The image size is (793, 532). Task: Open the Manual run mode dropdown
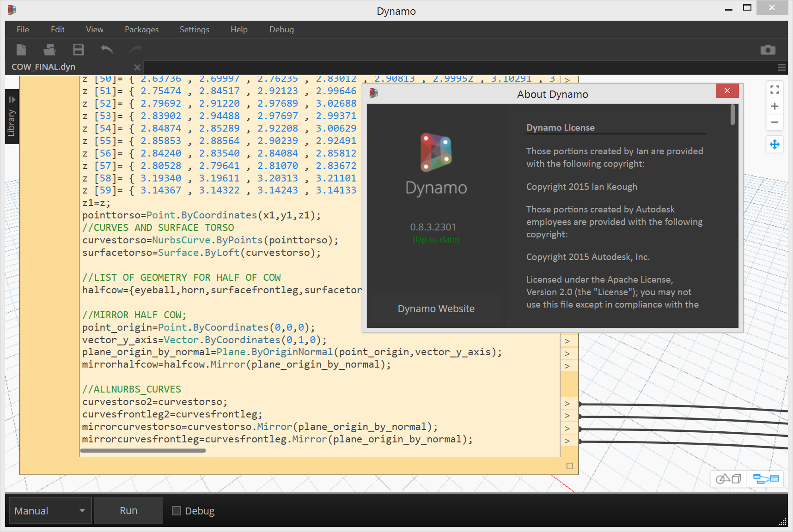tap(50, 511)
